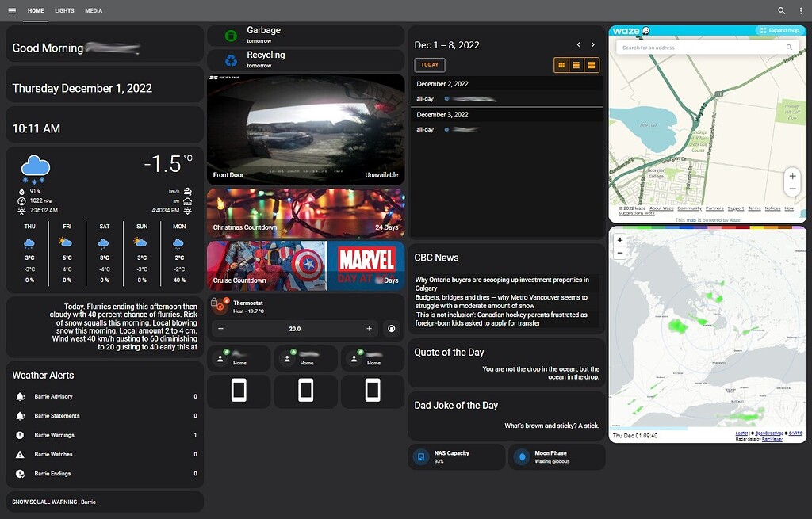Open the Waze Terms link
Image resolution: width=812 pixels, height=519 pixels.
tap(755, 208)
